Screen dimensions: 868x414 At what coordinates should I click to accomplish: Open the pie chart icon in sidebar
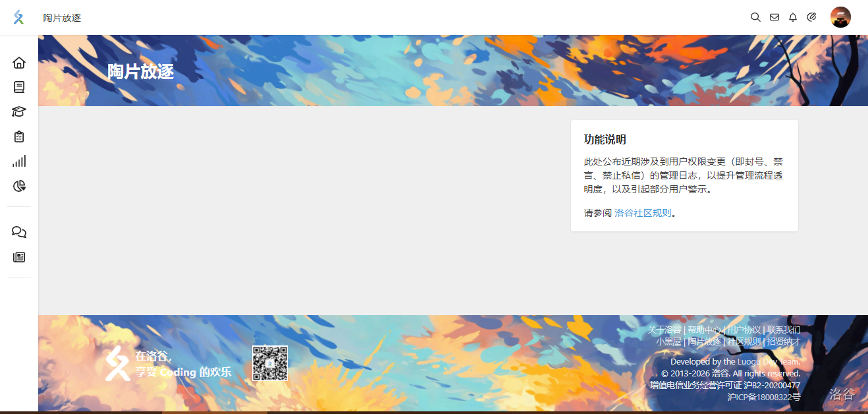(19, 186)
